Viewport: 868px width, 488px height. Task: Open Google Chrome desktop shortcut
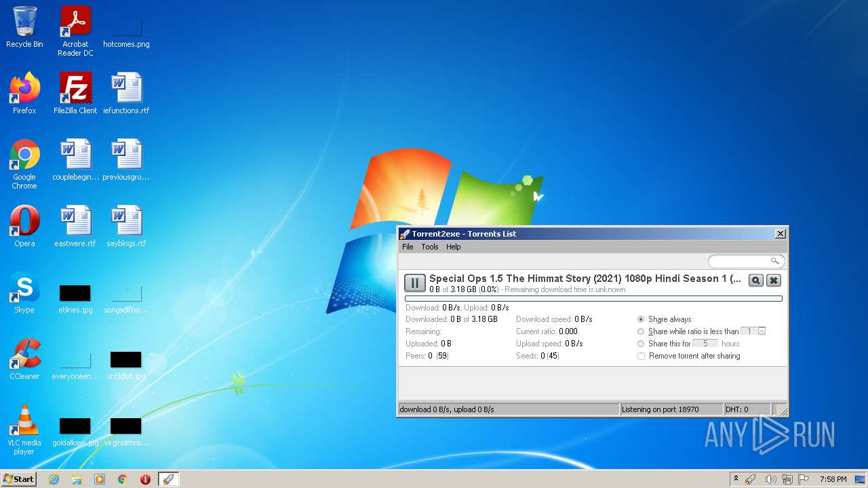point(24,164)
